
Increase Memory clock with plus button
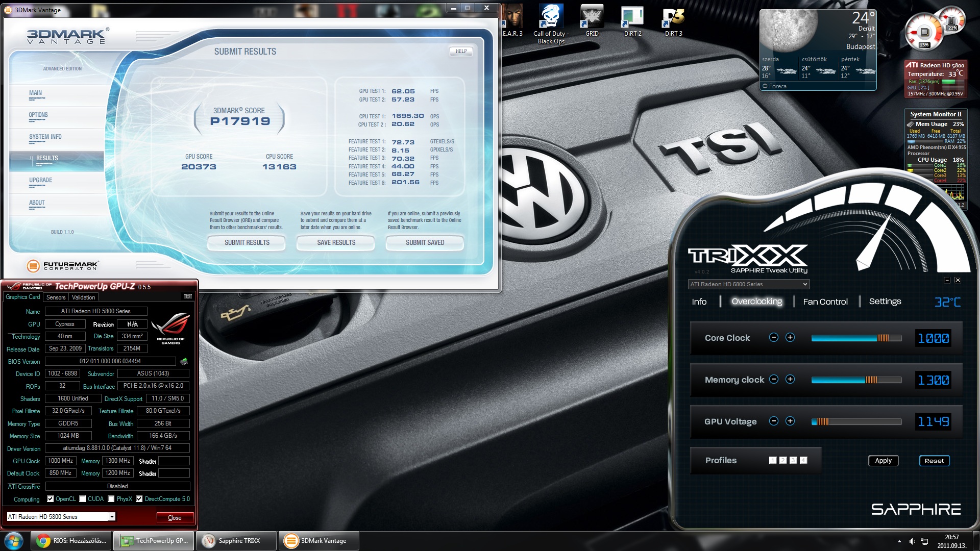tap(790, 379)
